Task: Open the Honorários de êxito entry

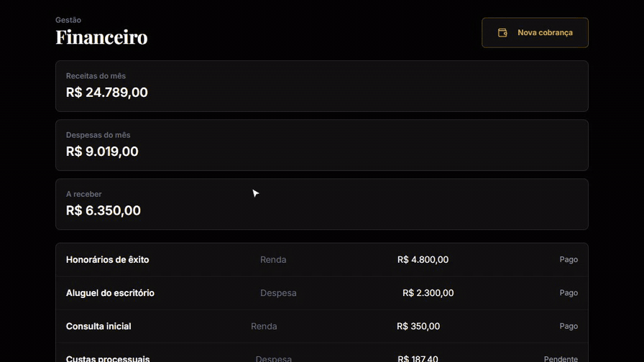Action: pyautogui.click(x=321, y=259)
